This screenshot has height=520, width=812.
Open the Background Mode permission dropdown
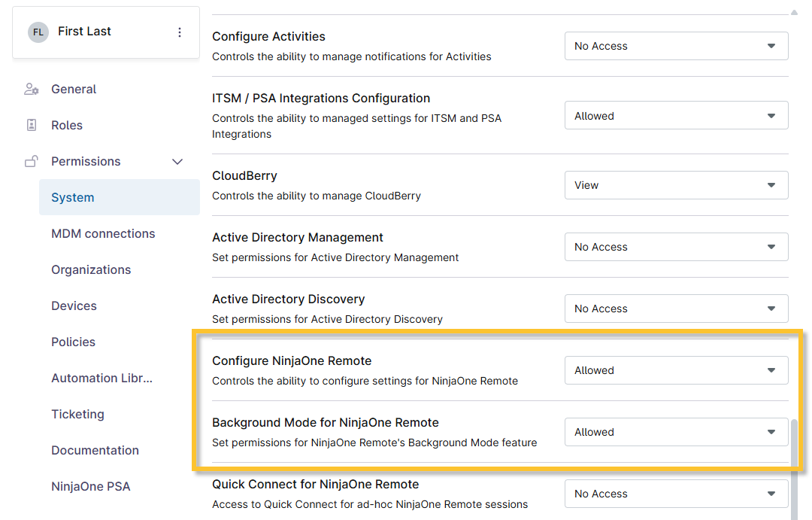pos(676,432)
